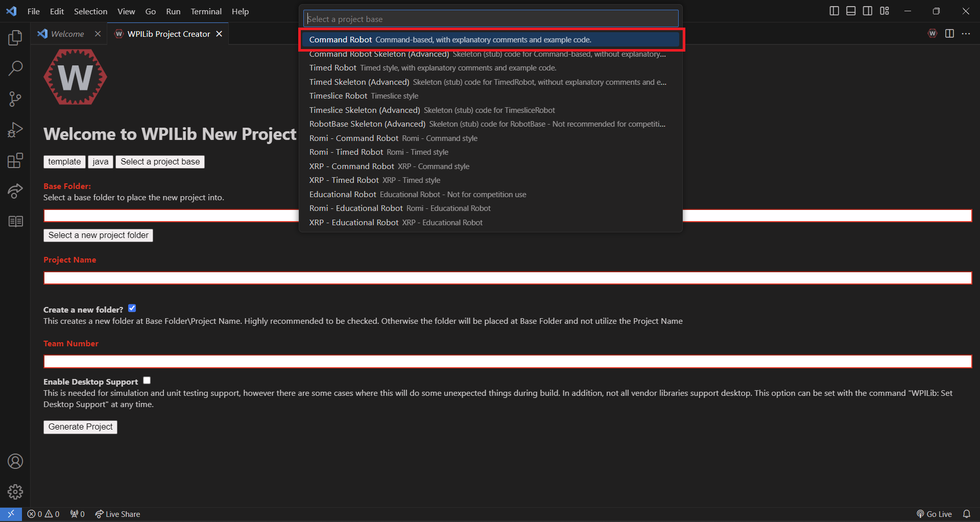The image size is (980, 522).
Task: Open the Go menu
Action: (x=151, y=11)
